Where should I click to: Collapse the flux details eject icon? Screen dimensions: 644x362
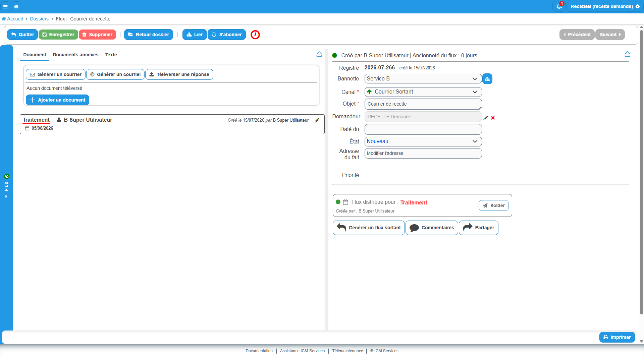tap(628, 54)
